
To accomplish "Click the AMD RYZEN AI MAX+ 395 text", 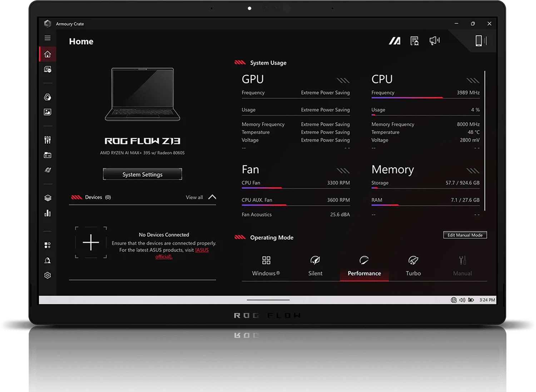I will [x=142, y=153].
